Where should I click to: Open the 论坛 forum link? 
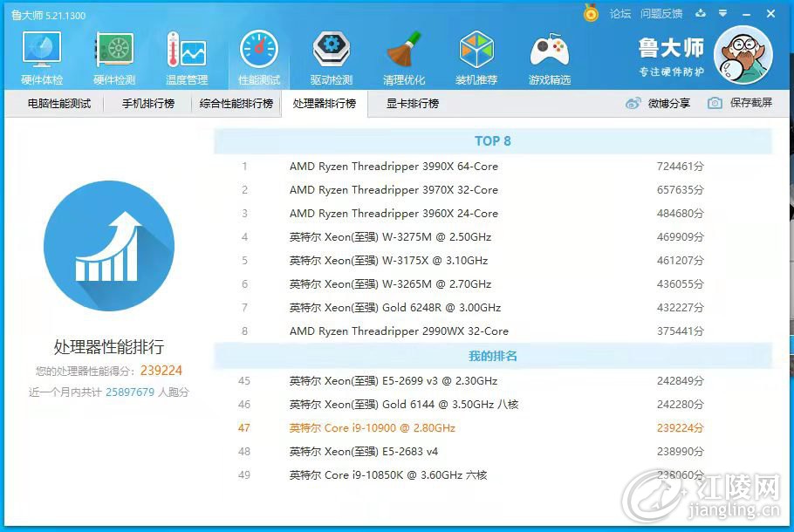pos(620,14)
